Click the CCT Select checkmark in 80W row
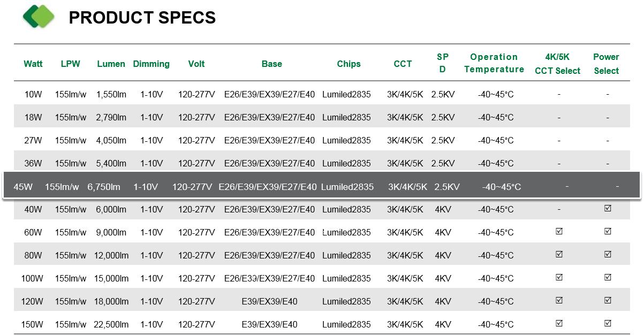The height and width of the screenshot is (335, 644). (559, 254)
